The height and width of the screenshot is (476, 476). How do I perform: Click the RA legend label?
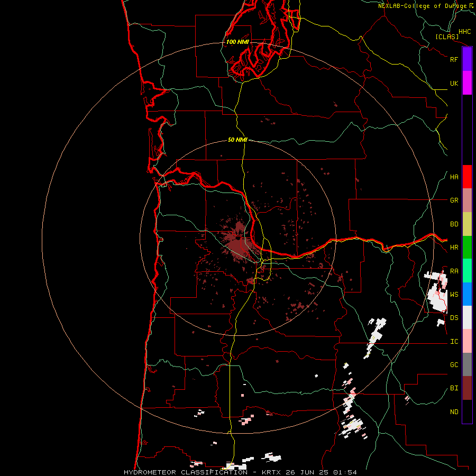click(x=454, y=271)
